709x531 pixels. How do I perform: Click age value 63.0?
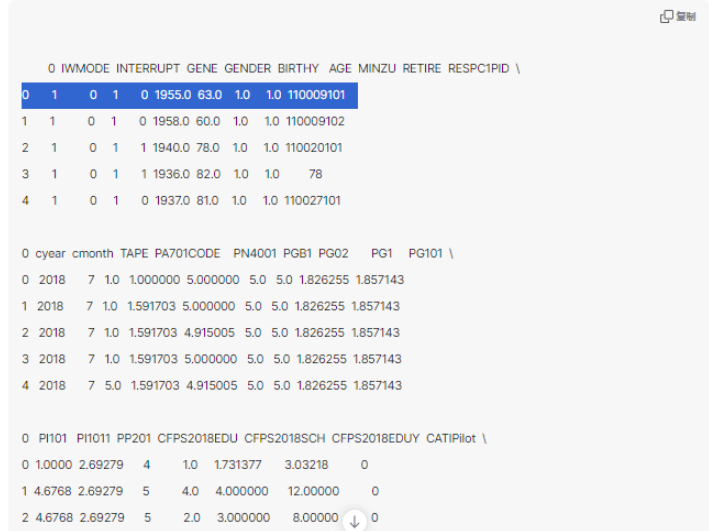[x=209, y=95]
